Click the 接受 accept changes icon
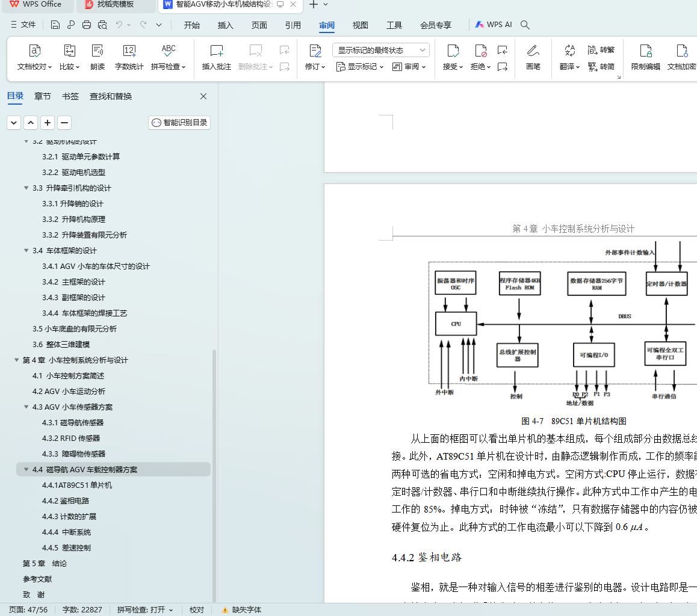The height and width of the screenshot is (616, 697). pos(453,51)
